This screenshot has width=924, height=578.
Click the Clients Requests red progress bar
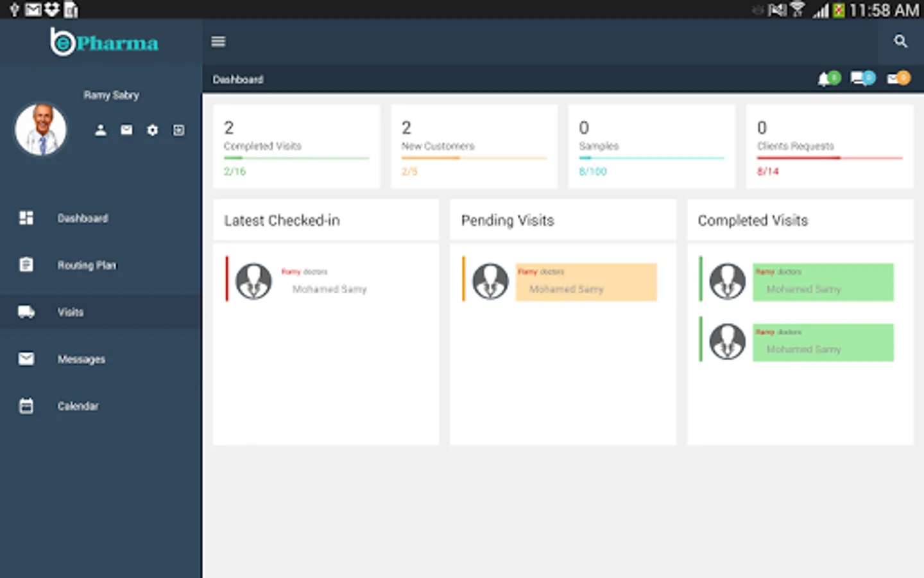(830, 158)
